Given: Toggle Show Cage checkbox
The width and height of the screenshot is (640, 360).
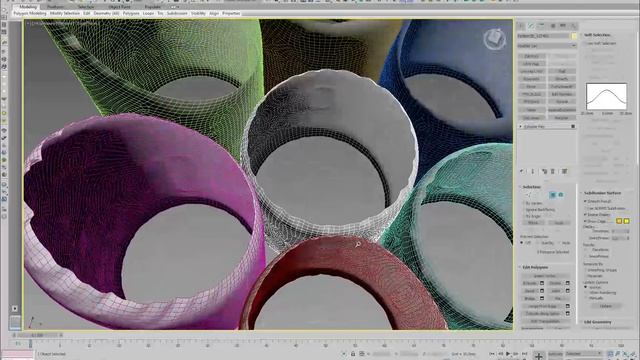Looking at the screenshot, I should 585,221.
